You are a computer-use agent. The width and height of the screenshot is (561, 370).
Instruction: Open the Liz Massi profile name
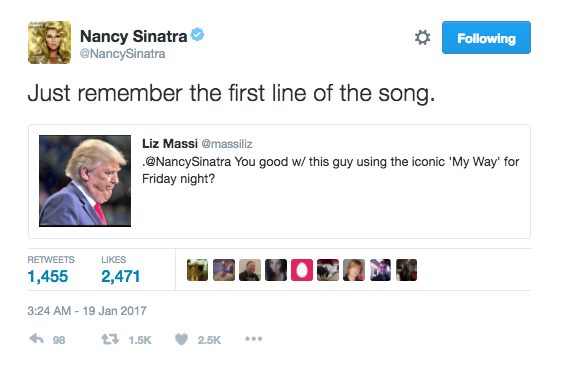pos(170,143)
